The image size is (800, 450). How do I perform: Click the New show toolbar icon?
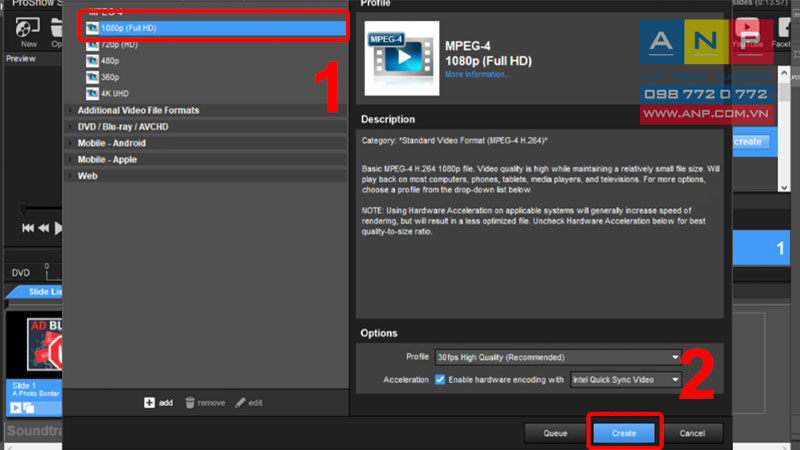pos(28,32)
